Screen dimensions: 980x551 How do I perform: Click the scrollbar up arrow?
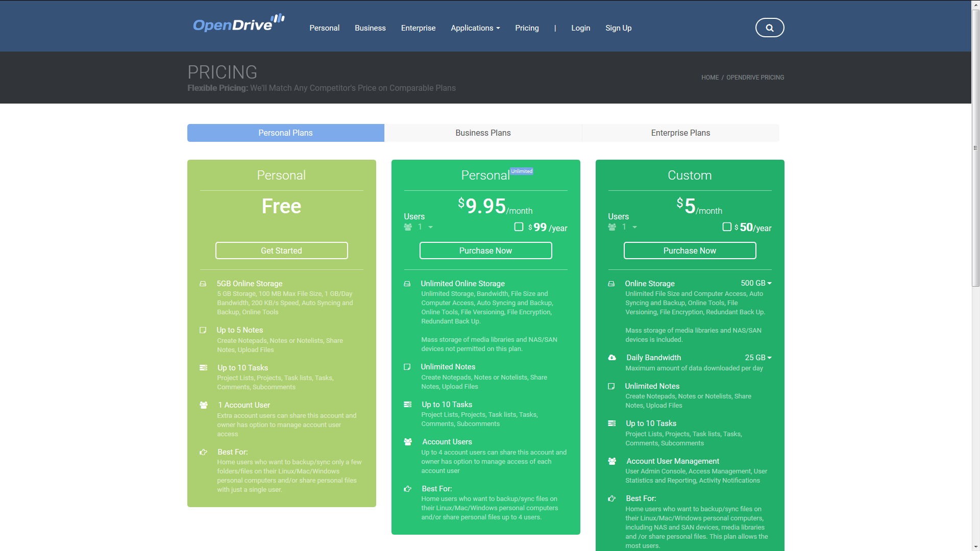pyautogui.click(x=975, y=4)
